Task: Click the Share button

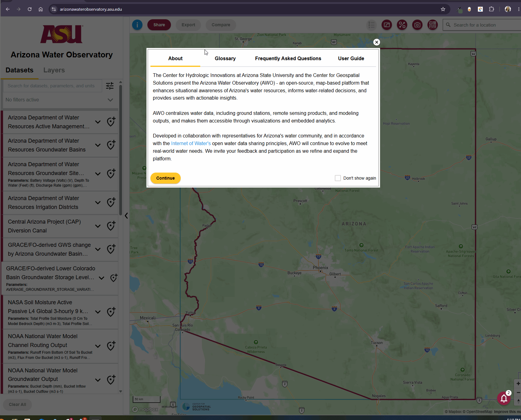Action: pyautogui.click(x=159, y=25)
